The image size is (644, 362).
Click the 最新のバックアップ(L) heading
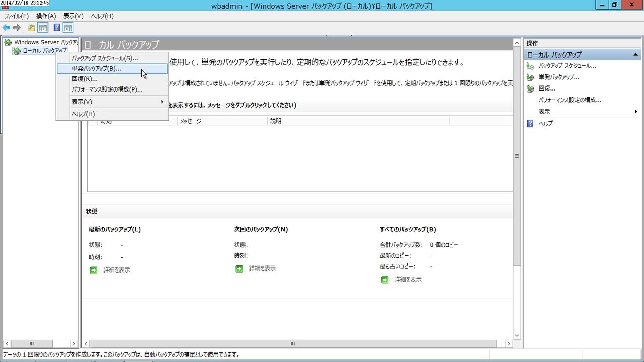click(115, 229)
